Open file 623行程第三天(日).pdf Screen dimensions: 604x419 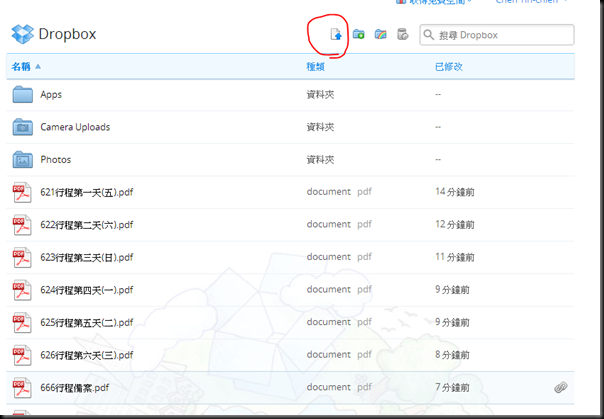click(x=87, y=257)
